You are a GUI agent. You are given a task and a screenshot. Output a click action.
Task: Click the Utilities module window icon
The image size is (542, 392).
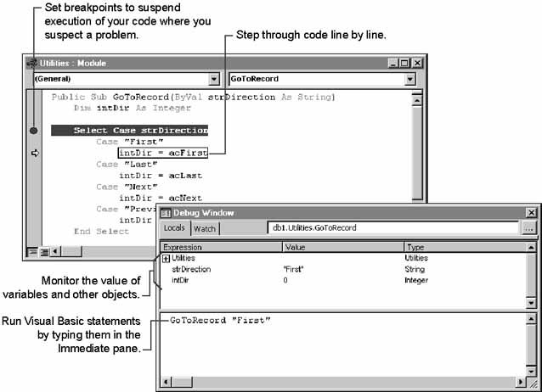[31, 63]
